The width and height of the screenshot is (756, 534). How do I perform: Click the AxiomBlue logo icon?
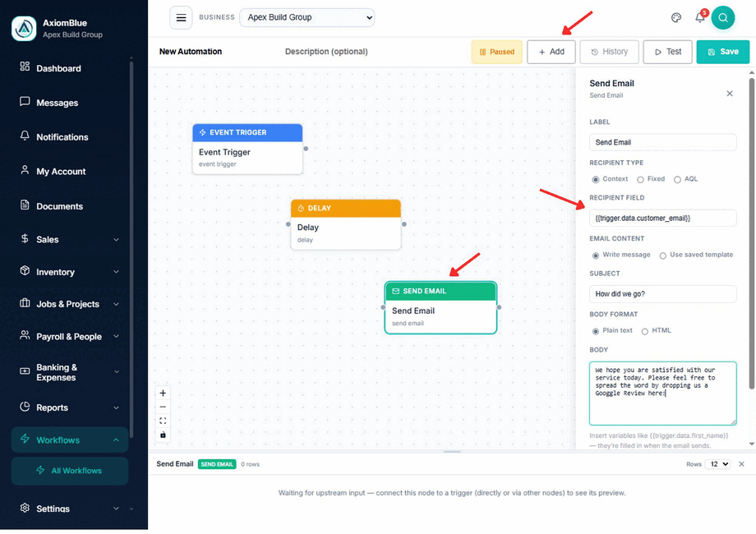point(24,29)
